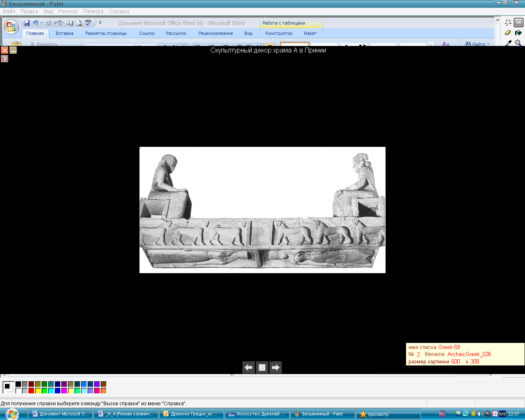Image resolution: width=525 pixels, height=420 pixels.
Task: Click the open book icon in Word toolbar
Action: point(70,23)
